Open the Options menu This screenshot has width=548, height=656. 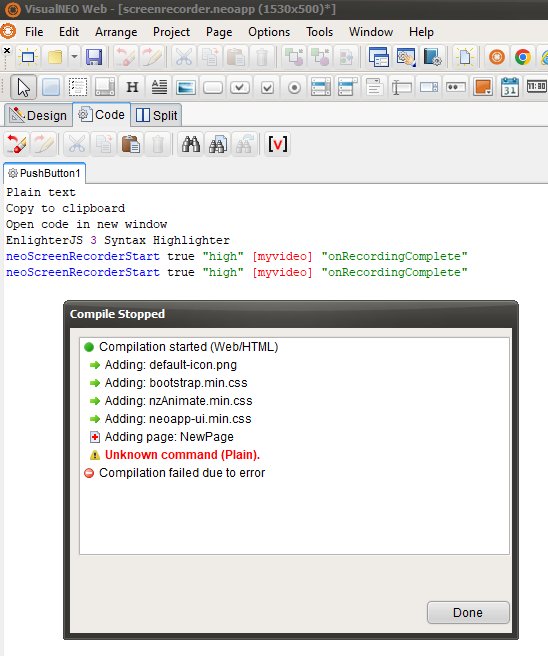click(269, 32)
